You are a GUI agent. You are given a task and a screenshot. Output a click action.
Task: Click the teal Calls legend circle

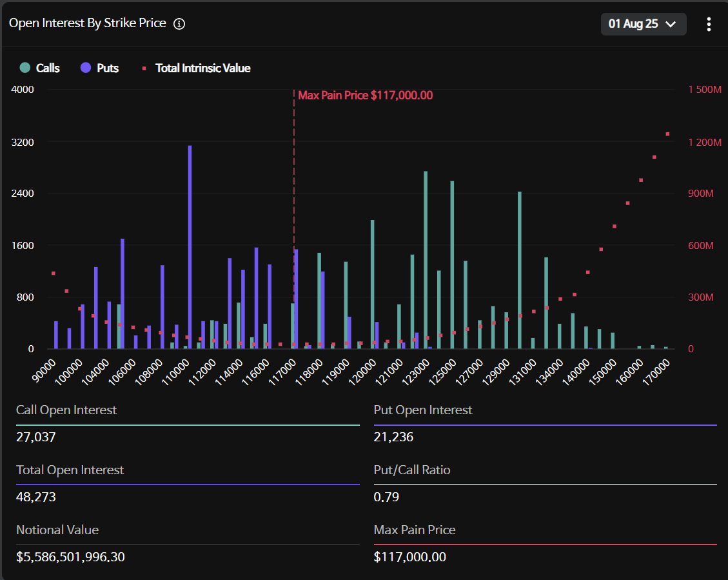pyautogui.click(x=25, y=68)
